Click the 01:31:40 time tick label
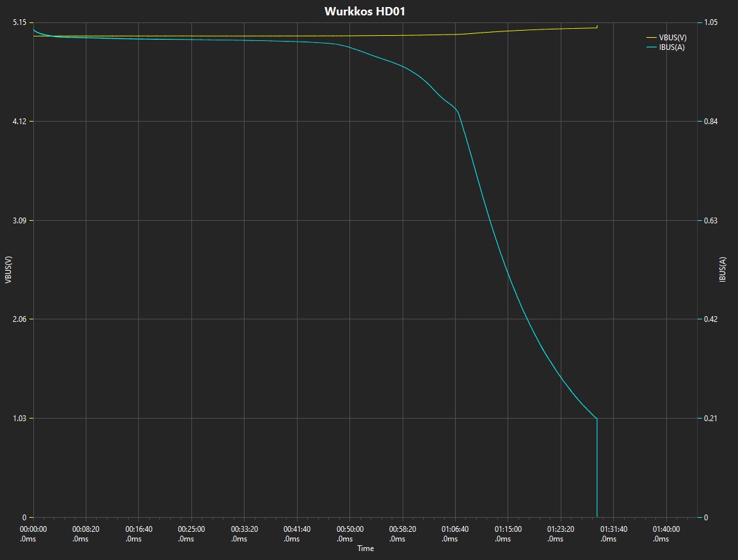Image resolution: width=738 pixels, height=560 pixels. click(x=614, y=534)
